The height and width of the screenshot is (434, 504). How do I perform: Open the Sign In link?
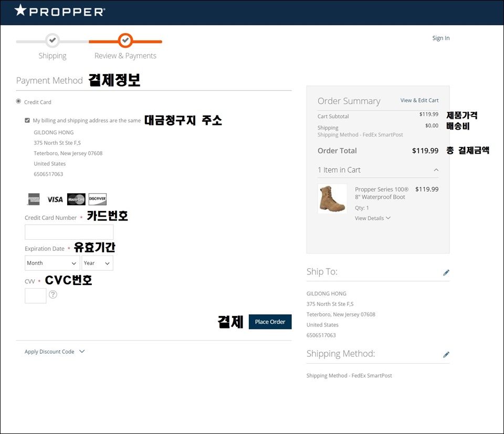coord(440,38)
